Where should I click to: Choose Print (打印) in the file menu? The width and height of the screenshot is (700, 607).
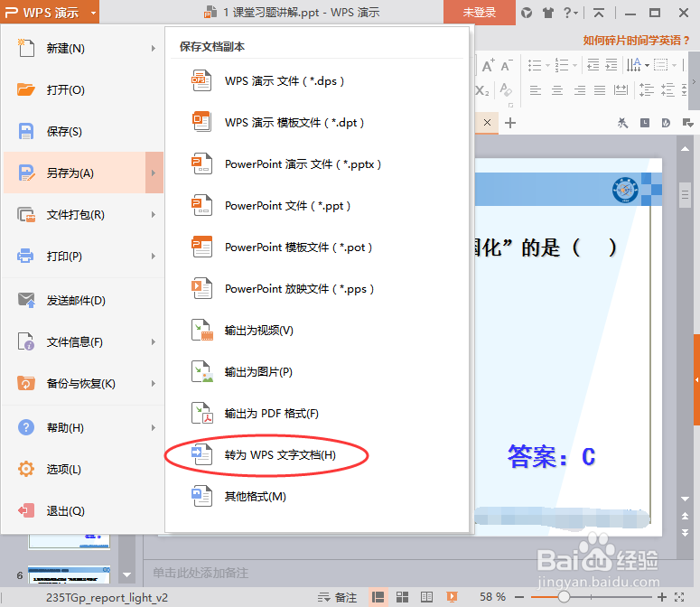(83, 256)
